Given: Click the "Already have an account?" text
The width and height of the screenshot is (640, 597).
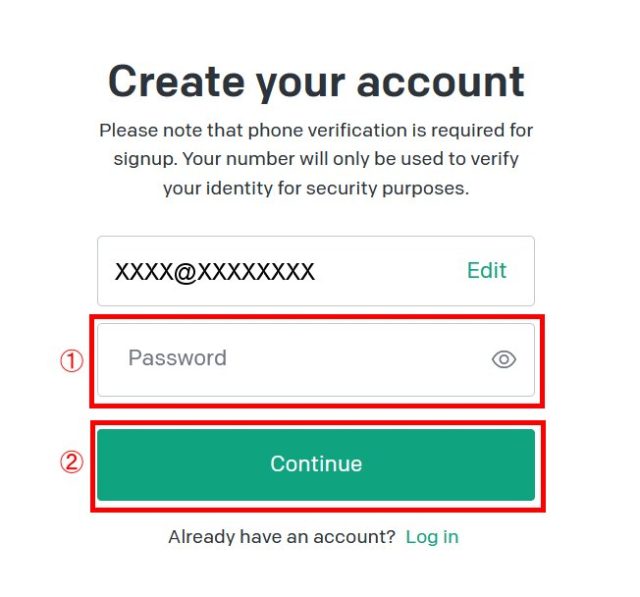Looking at the screenshot, I should 282,537.
